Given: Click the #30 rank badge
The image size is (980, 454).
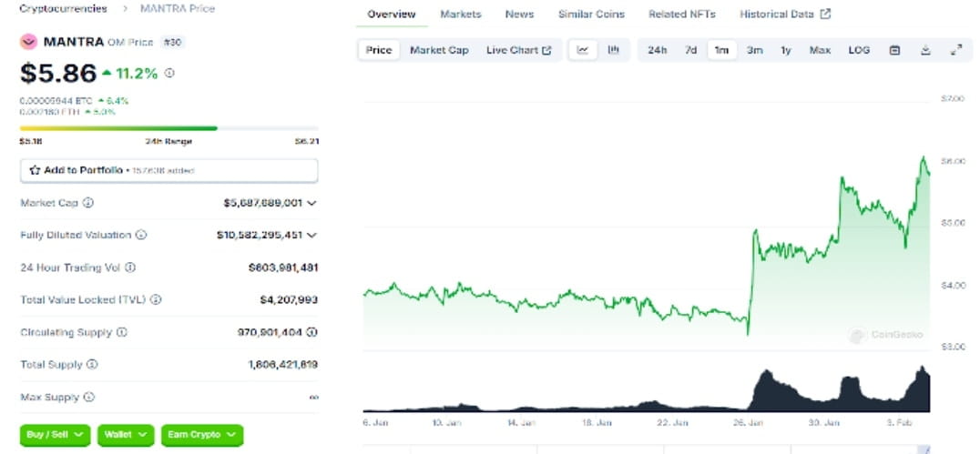Looking at the screenshot, I should tap(172, 42).
